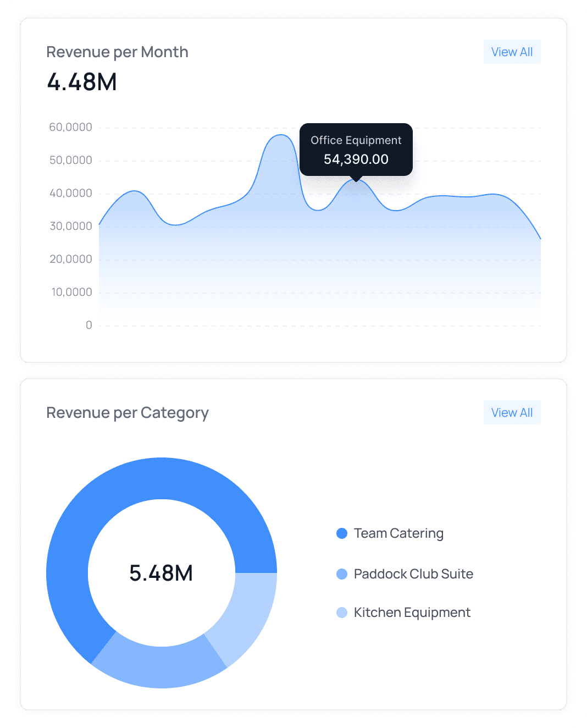
Task: Open View All for Revenue per Month
Action: [512, 52]
